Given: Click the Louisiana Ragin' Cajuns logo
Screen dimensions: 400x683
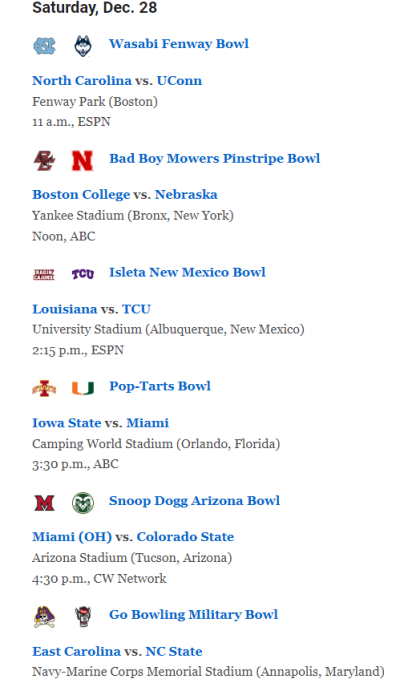Looking at the screenshot, I should 44,274.
